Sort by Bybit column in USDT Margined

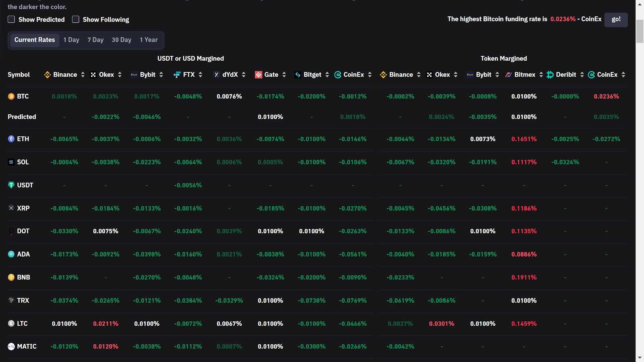(161, 75)
